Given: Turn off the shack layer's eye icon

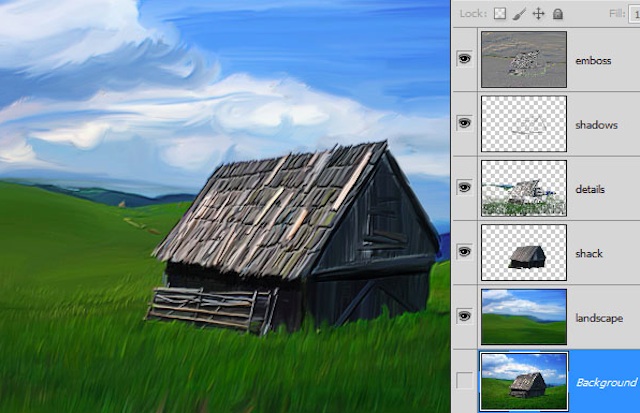Looking at the screenshot, I should point(464,252).
